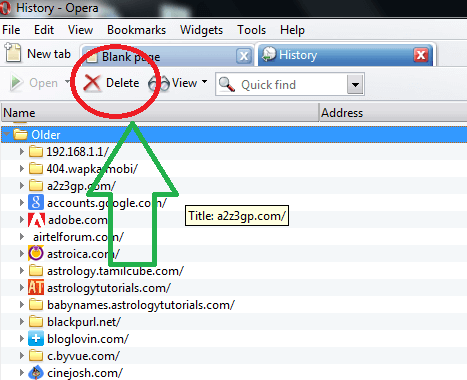This screenshot has height=380, width=467.
Task: Click the Older folder icon
Action: [20, 135]
